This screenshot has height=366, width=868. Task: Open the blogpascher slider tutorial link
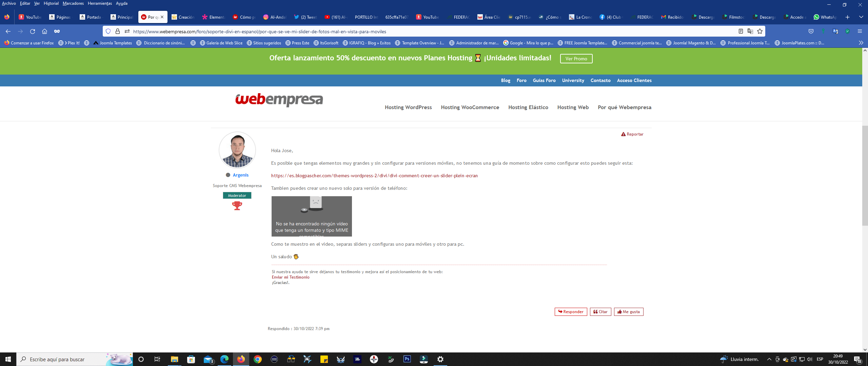pos(374,176)
